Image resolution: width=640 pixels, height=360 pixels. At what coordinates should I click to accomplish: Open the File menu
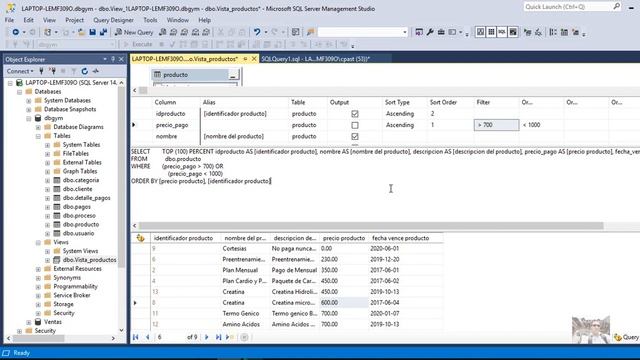(x=9, y=20)
